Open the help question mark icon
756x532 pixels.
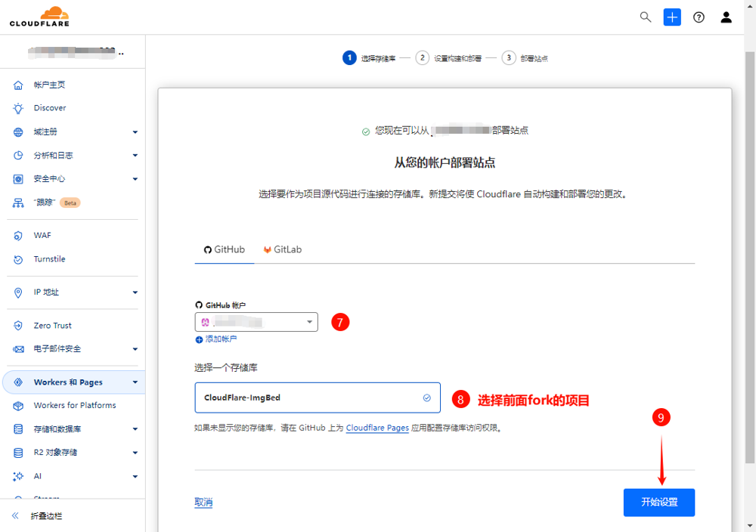699,17
